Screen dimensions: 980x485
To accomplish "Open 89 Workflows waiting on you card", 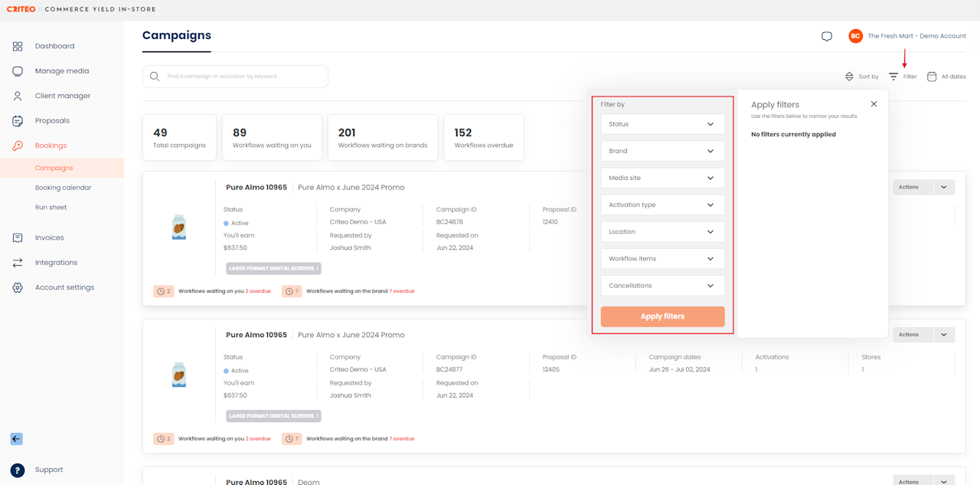I will pos(272,138).
